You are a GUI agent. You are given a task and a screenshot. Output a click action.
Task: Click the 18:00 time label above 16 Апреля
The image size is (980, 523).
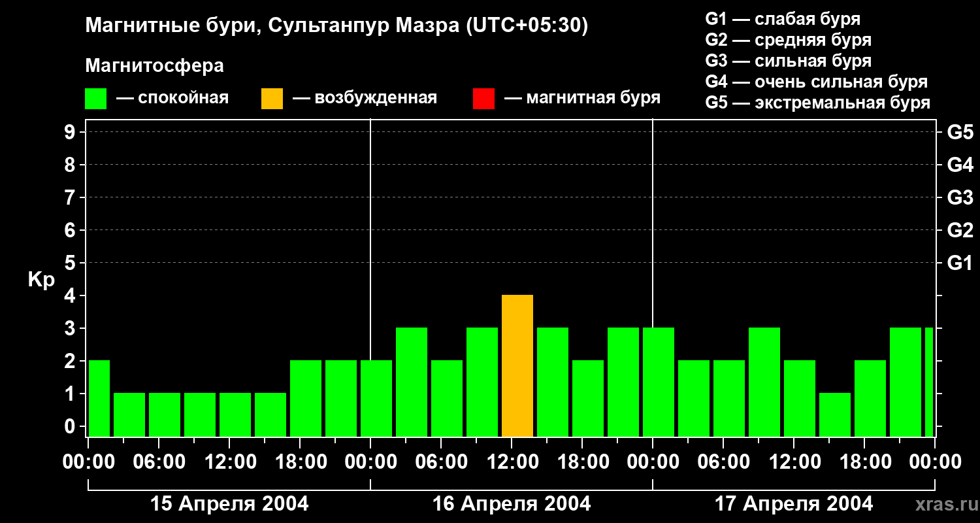click(x=582, y=462)
